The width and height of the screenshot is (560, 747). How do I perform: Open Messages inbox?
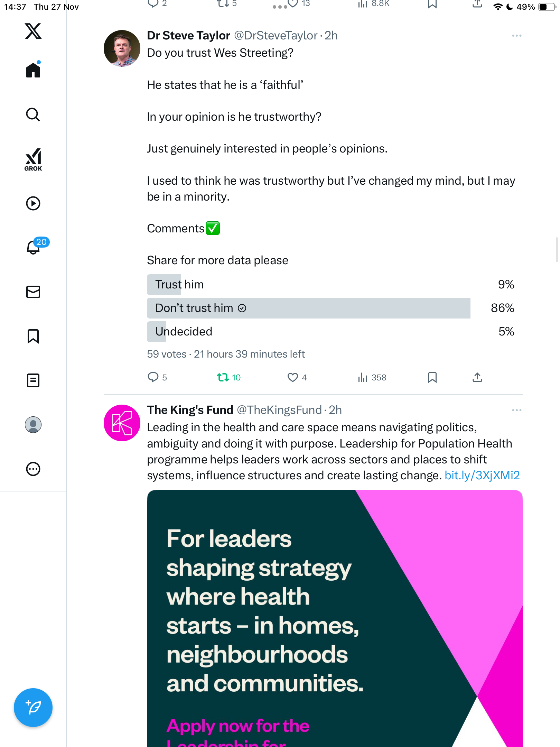(x=33, y=292)
